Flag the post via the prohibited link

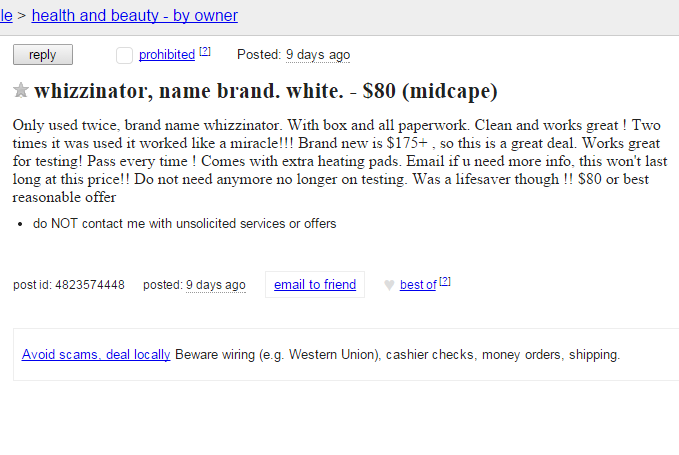point(167,55)
